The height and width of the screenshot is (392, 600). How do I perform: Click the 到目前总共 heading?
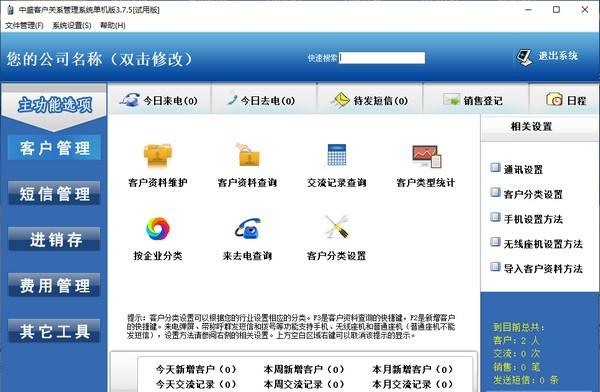coord(518,327)
